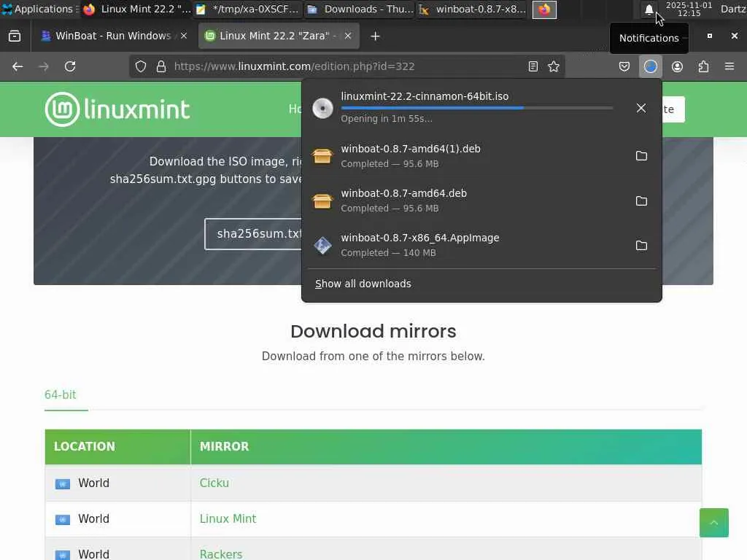Open the notifications bell in panel

click(649, 9)
